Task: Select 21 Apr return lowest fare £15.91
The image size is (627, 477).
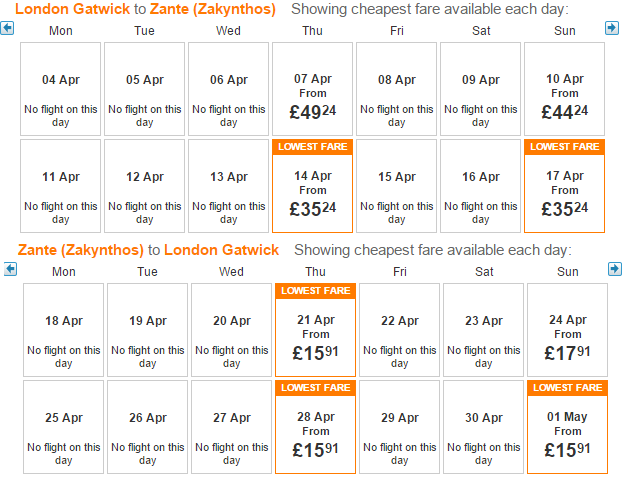Action: (x=315, y=330)
